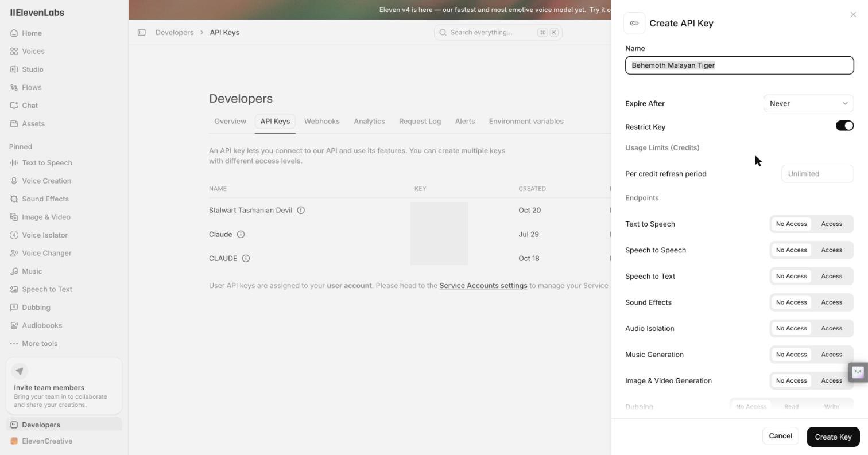Switch to the Analytics tab
868x455 pixels.
click(x=369, y=122)
